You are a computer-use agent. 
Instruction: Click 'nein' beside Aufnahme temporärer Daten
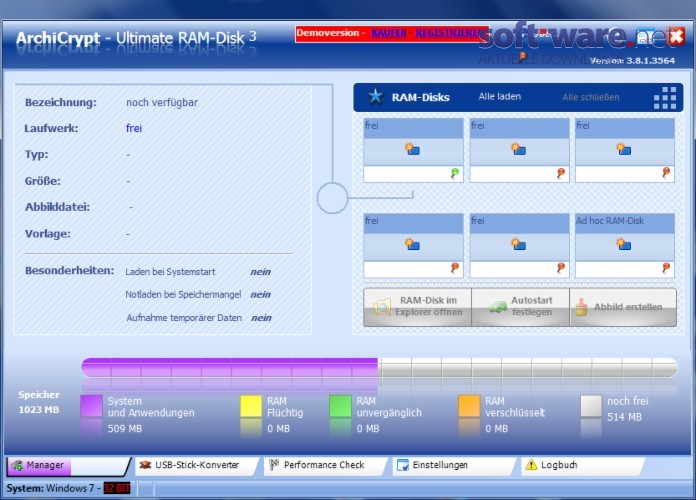[261, 318]
